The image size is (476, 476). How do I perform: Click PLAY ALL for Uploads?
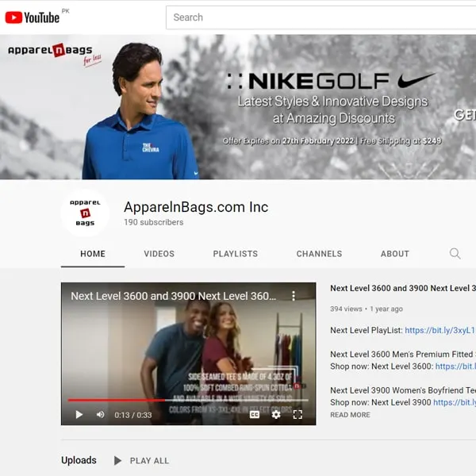(x=141, y=461)
